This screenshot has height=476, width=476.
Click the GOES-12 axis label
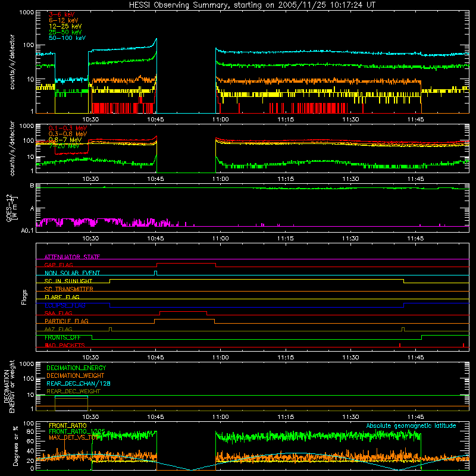tap(11, 208)
